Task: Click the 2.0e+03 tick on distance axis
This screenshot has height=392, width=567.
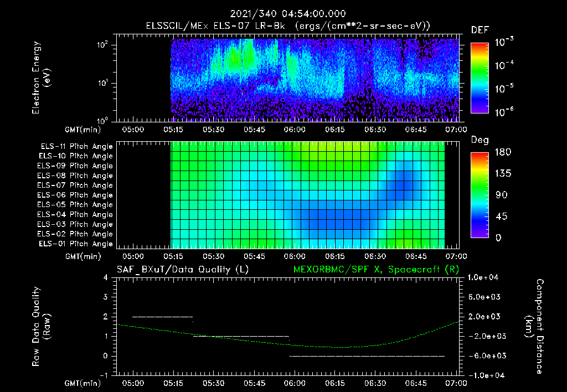Action: 484,317
